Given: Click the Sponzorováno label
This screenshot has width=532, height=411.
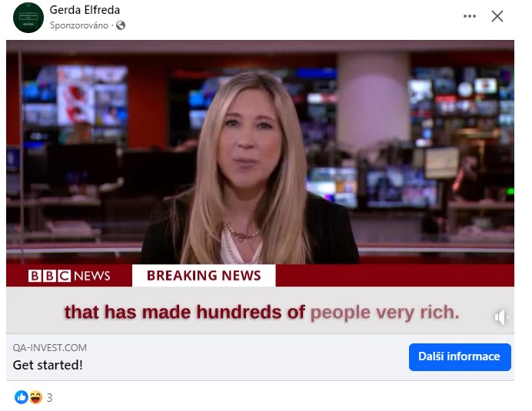Looking at the screenshot, I should (79, 25).
